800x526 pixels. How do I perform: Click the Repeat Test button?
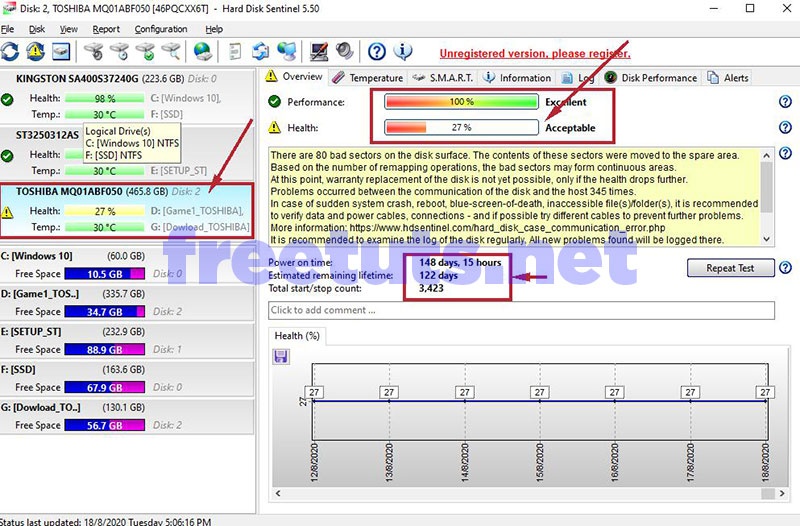(x=730, y=268)
